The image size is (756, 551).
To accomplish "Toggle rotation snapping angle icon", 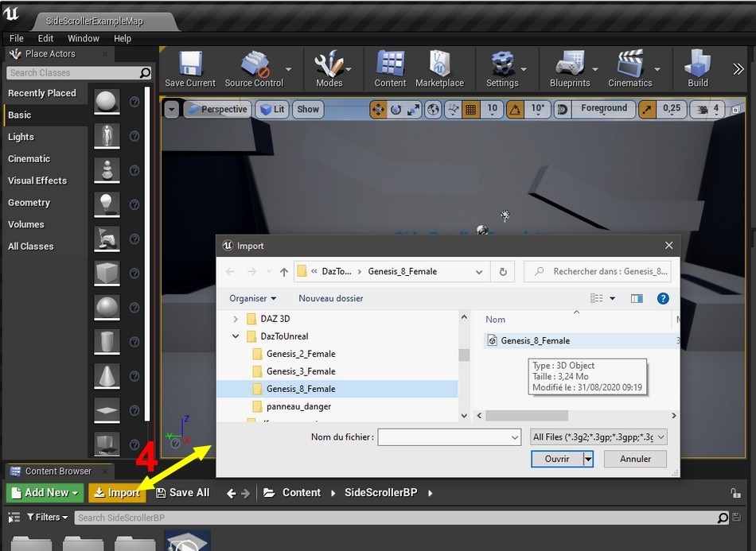I will [x=515, y=110].
